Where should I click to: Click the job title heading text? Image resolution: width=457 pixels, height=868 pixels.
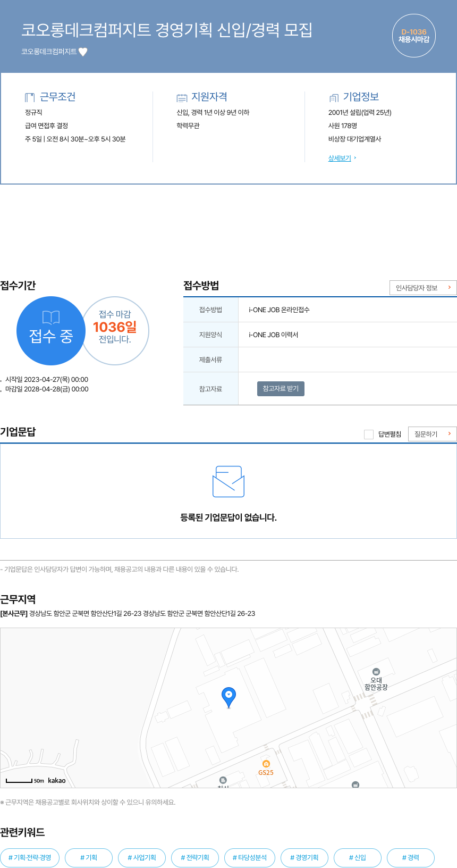(x=167, y=30)
